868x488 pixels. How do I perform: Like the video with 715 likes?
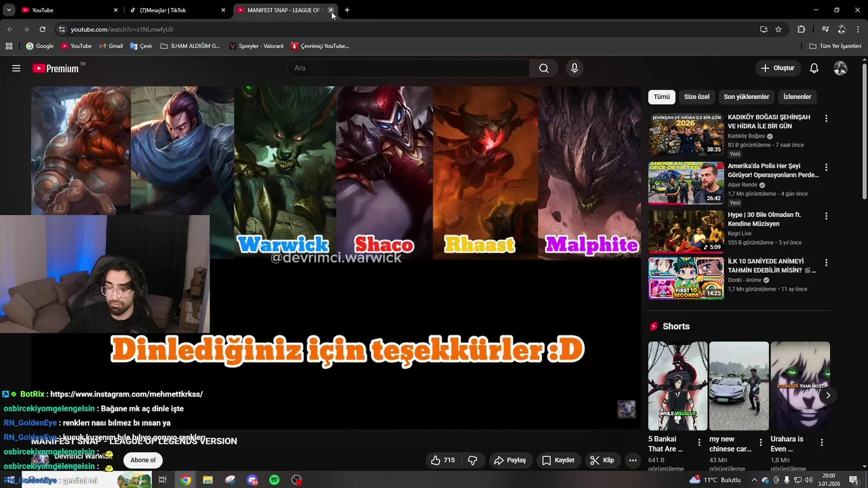point(443,460)
